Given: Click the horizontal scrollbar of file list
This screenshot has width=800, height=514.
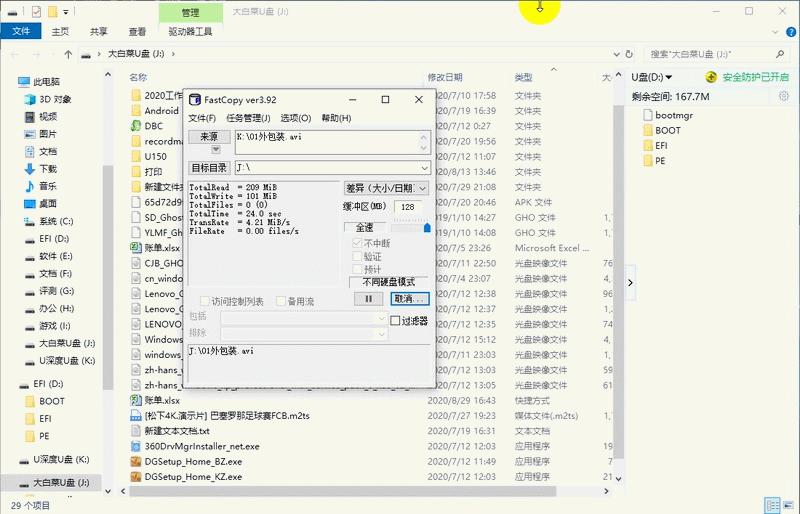Looking at the screenshot, I should pos(342,491).
